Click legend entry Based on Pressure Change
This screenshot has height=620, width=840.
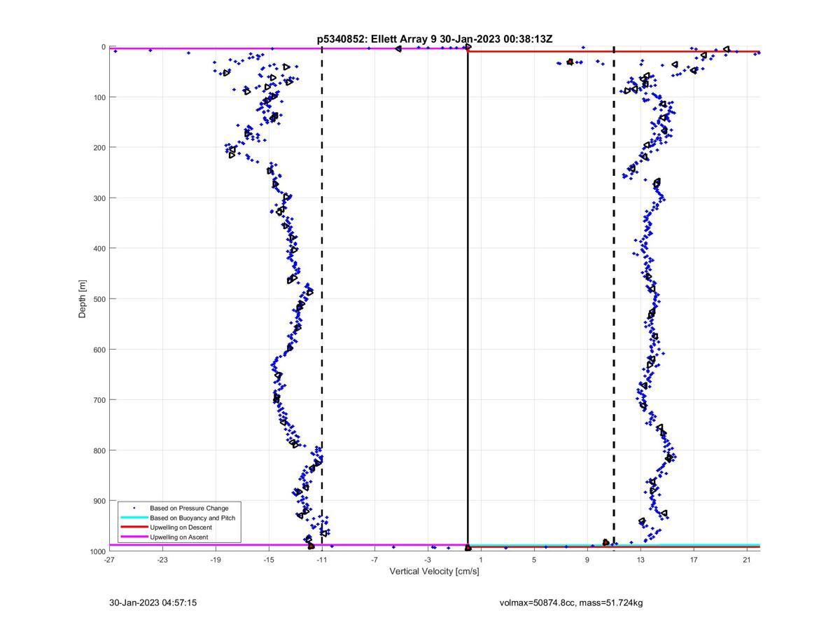click(x=189, y=508)
